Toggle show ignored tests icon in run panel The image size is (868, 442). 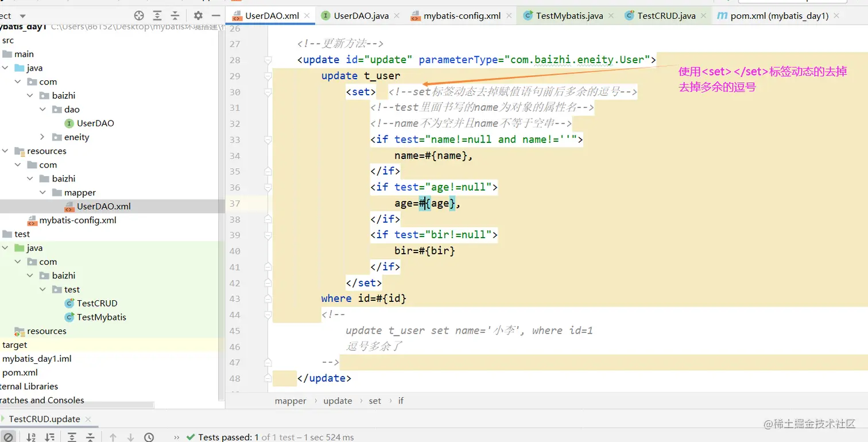(8, 437)
